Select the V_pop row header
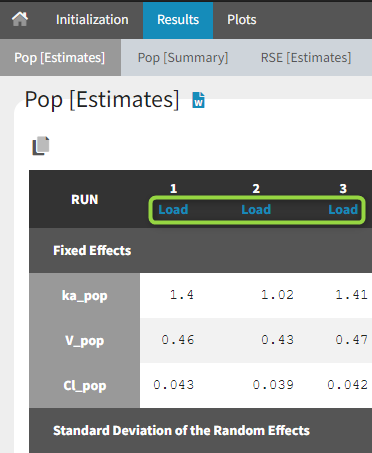 (x=84, y=340)
